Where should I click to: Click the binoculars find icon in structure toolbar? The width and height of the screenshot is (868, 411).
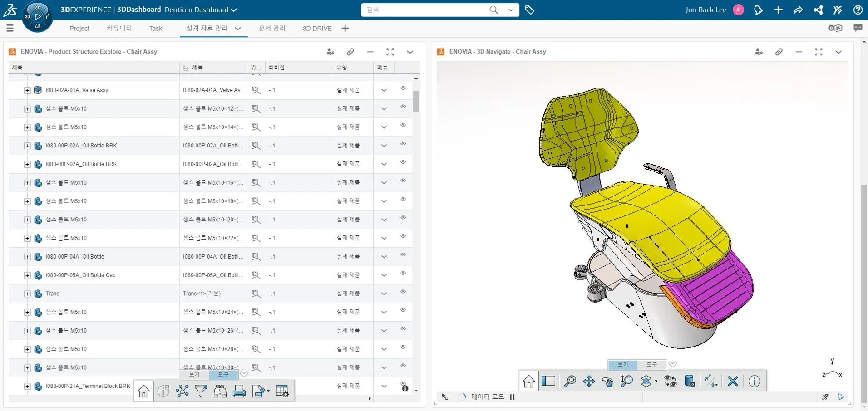(x=220, y=391)
